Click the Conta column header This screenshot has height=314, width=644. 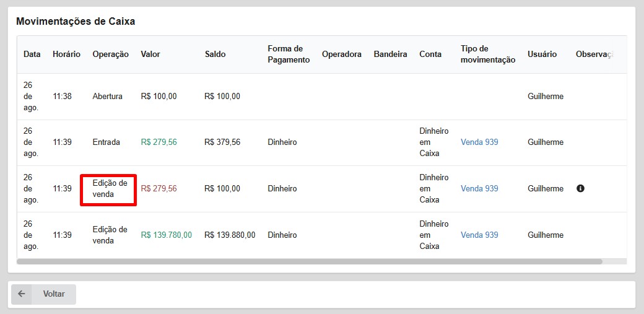click(x=430, y=54)
